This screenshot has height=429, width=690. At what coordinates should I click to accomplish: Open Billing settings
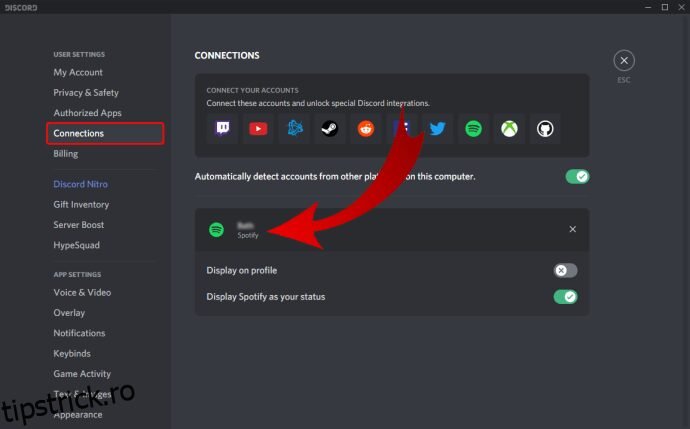(66, 154)
